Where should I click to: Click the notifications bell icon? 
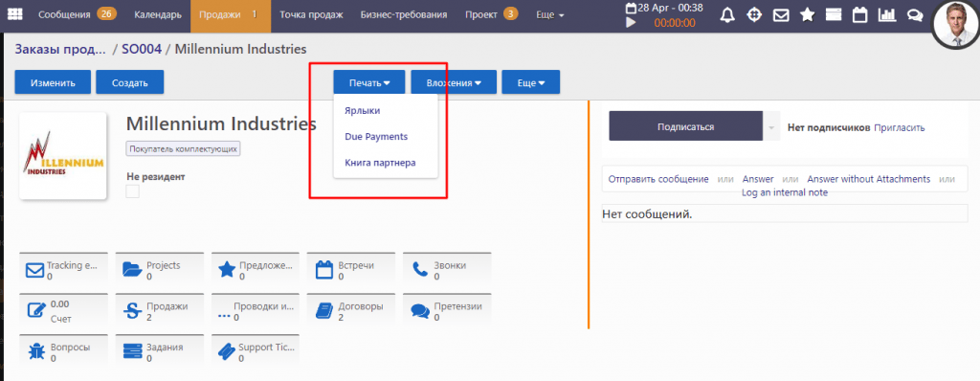[x=727, y=15]
